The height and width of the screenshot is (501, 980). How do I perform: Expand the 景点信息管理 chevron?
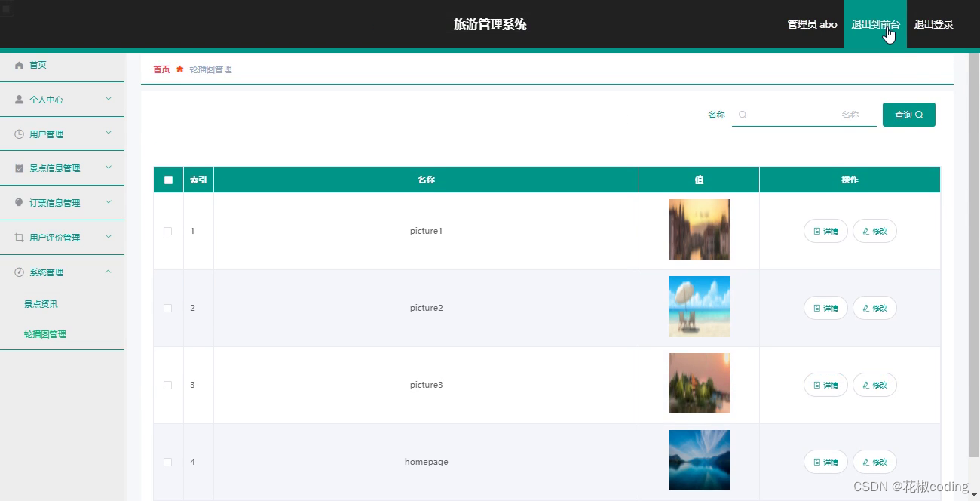(109, 168)
